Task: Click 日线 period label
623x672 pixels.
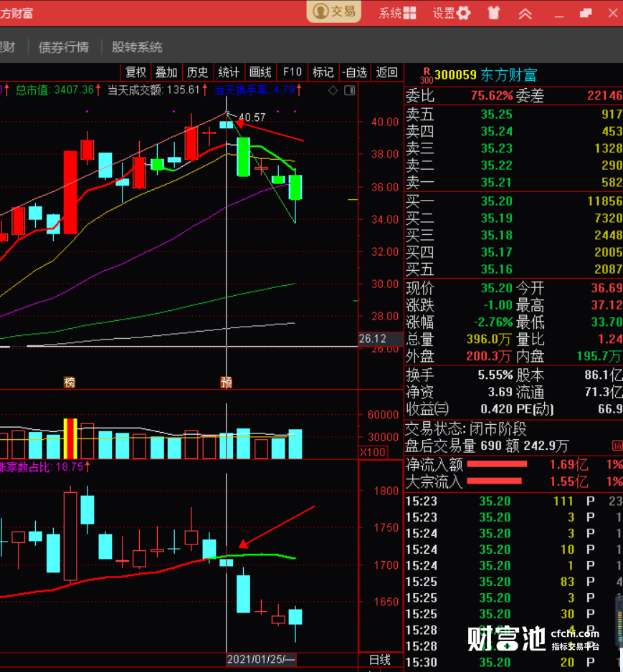Action: tap(380, 660)
